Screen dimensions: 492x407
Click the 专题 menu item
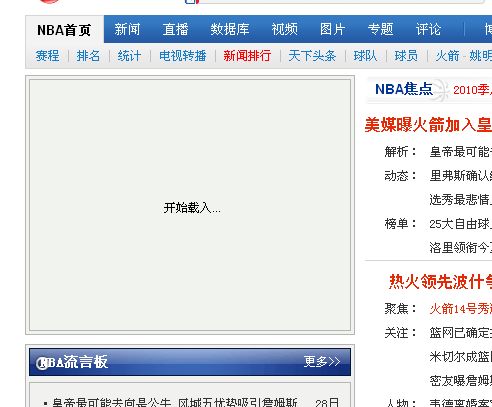[381, 29]
